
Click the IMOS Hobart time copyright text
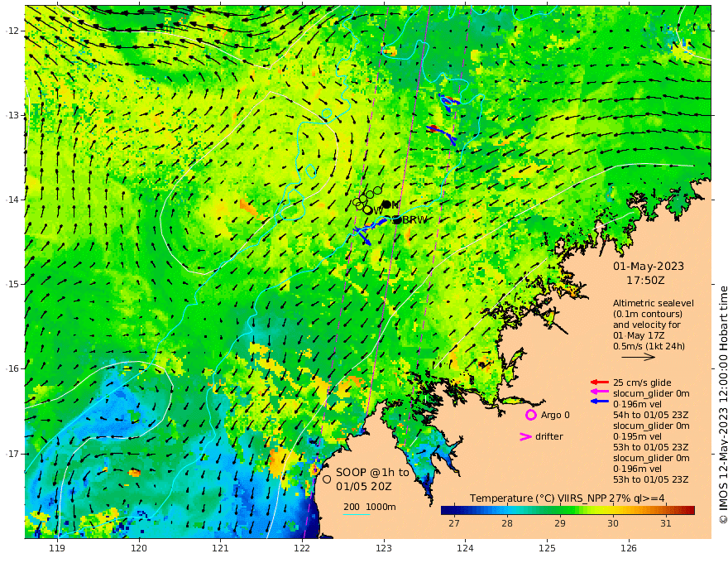(x=723, y=405)
